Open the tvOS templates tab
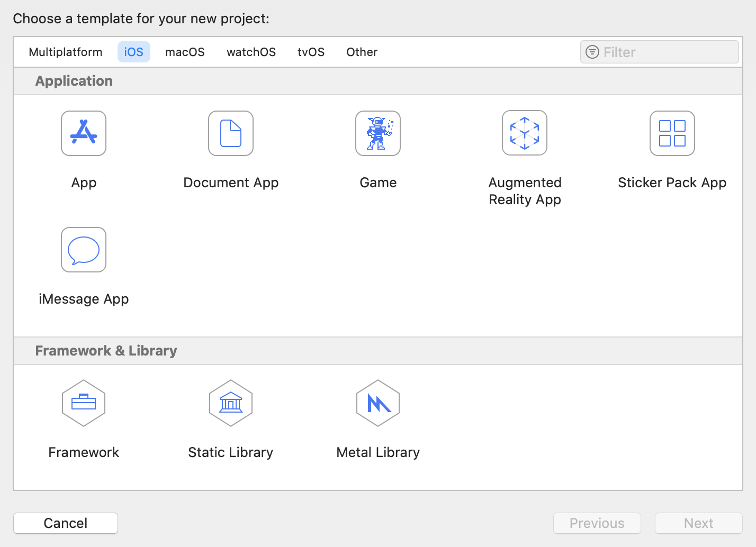756x547 pixels. pyautogui.click(x=311, y=52)
